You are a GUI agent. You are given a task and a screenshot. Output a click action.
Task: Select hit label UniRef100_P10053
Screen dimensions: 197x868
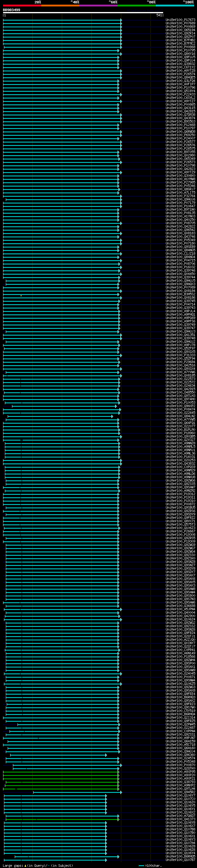point(180,403)
